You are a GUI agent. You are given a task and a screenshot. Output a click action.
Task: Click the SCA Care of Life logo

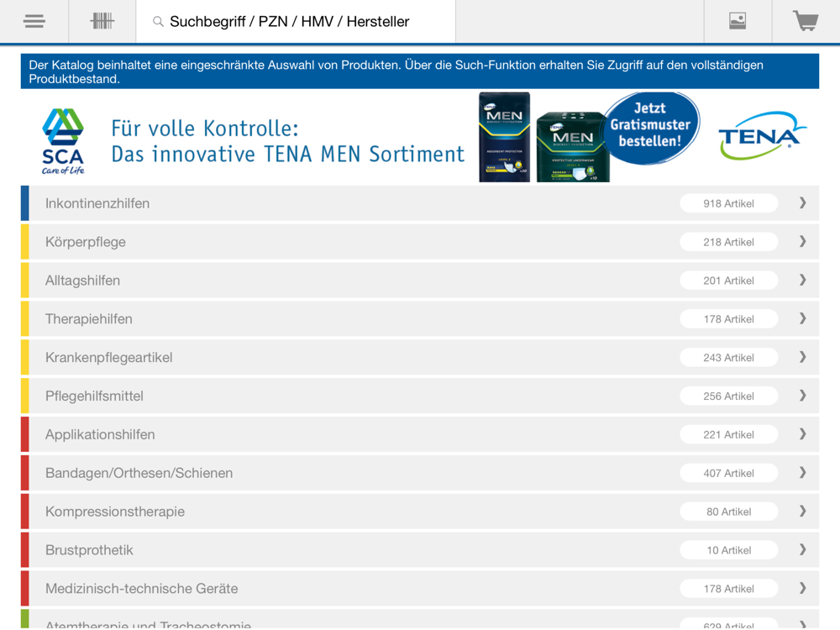63,141
